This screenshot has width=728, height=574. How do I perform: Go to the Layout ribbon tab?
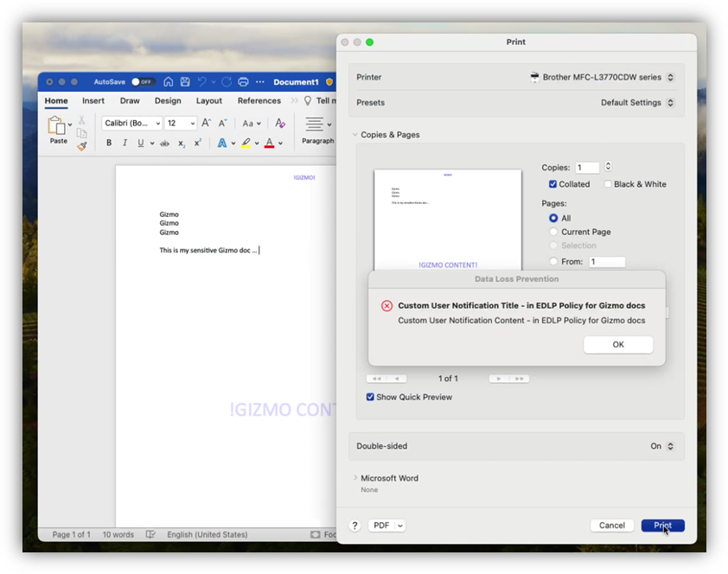(209, 100)
